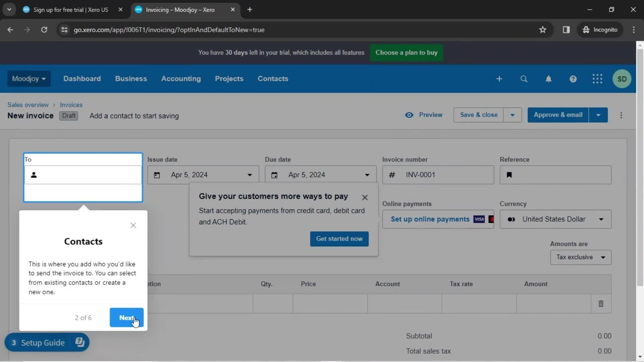
Task: Click the contact person icon in To field
Action: 34,175
